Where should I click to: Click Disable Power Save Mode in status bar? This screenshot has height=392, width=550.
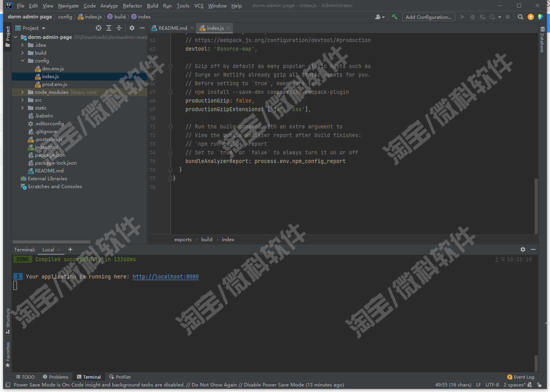(274, 385)
